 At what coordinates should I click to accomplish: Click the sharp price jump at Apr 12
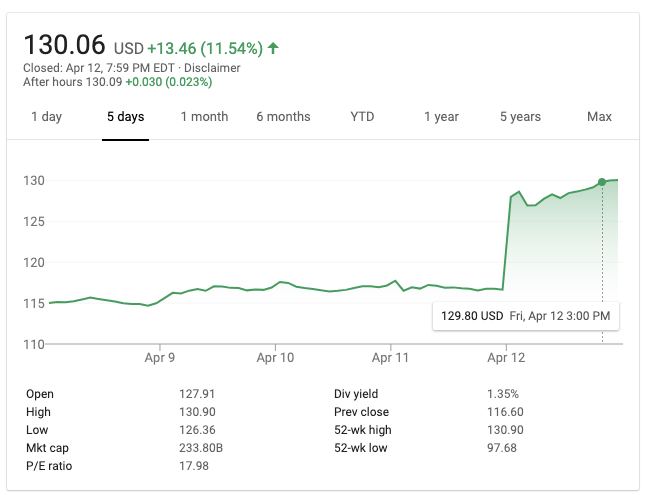[x=506, y=242]
